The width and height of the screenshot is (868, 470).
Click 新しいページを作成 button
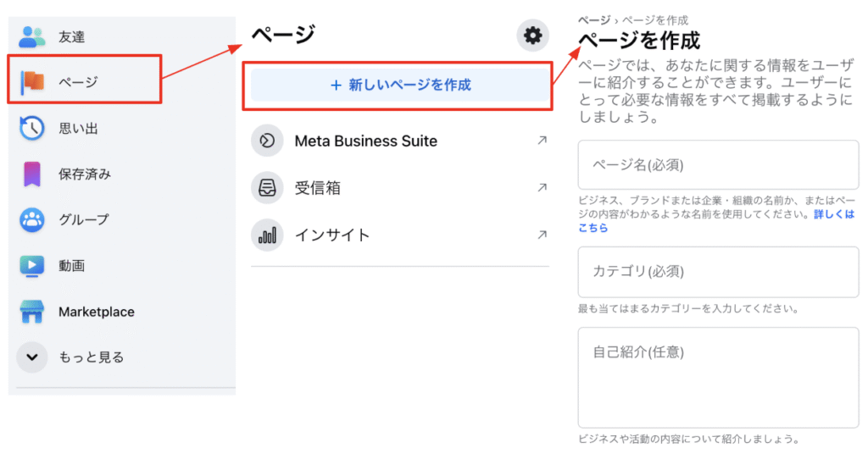point(400,85)
